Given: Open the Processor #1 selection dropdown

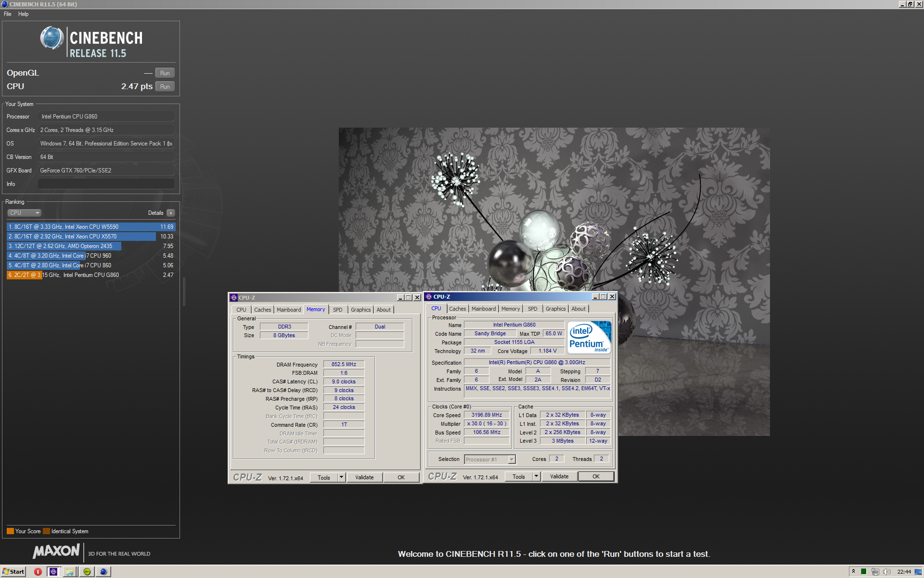Looking at the screenshot, I should click(490, 460).
